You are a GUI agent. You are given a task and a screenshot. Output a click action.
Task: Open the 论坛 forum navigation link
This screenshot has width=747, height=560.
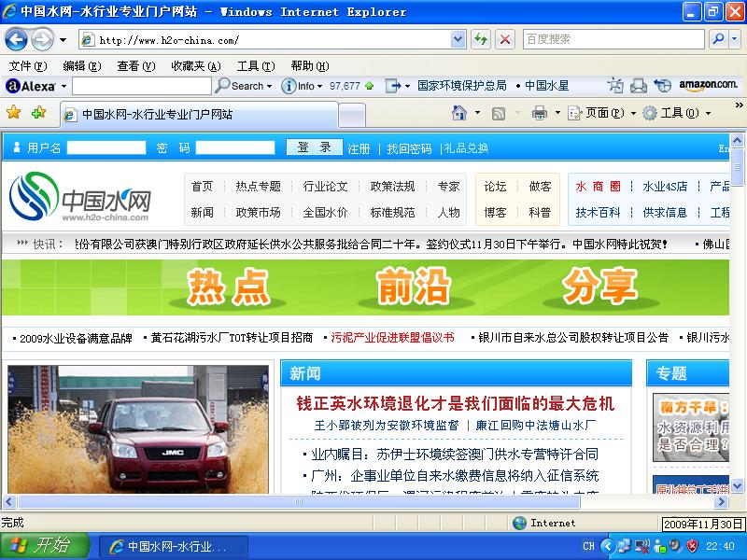tap(495, 186)
